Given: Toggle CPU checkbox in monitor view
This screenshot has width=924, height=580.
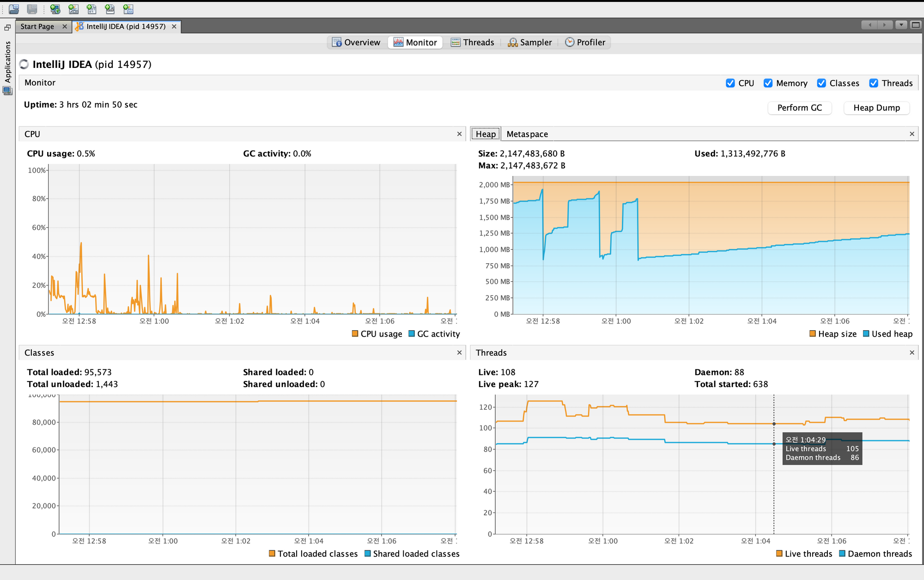Looking at the screenshot, I should (x=731, y=83).
